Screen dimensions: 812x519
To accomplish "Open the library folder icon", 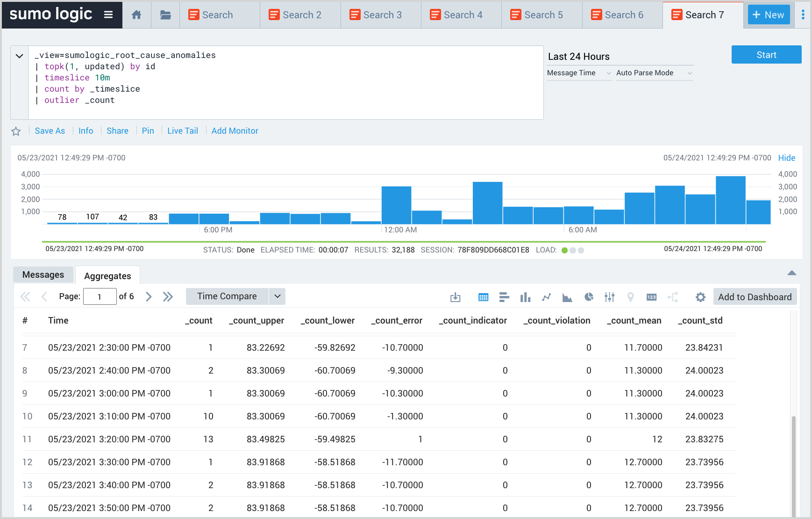I will pos(165,15).
